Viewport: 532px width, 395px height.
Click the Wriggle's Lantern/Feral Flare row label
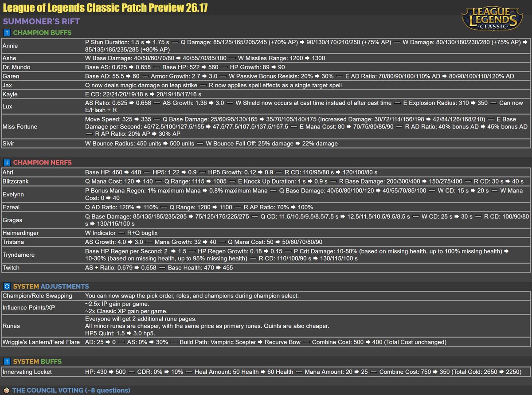(41, 342)
